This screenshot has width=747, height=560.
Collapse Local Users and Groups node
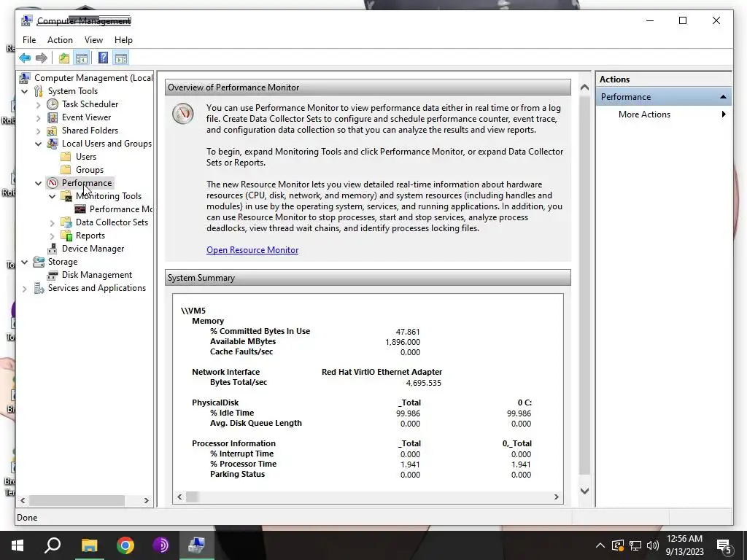tap(39, 144)
